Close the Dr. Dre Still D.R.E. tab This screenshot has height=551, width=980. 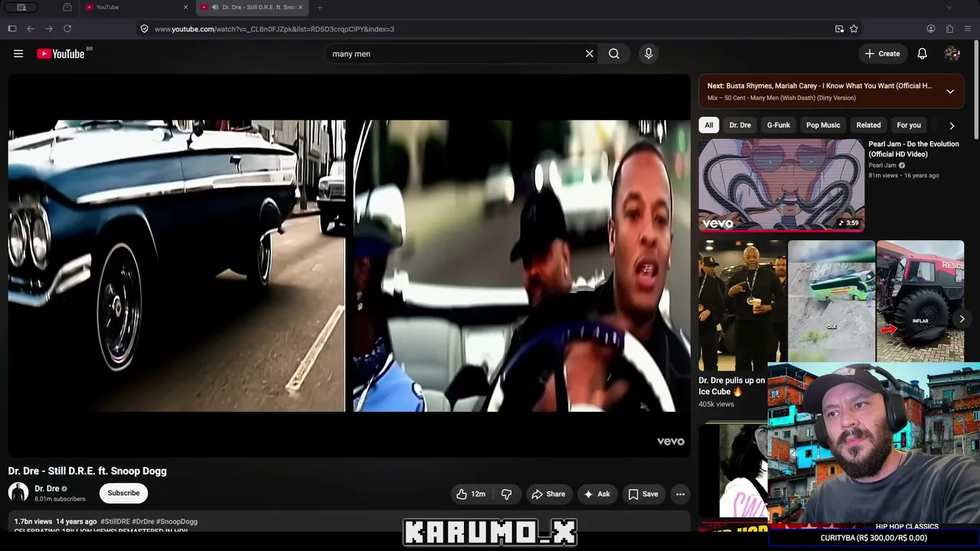point(300,8)
